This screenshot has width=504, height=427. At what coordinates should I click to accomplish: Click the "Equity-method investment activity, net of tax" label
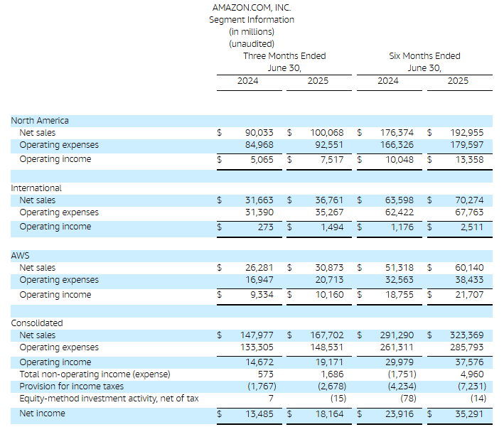coord(109,399)
